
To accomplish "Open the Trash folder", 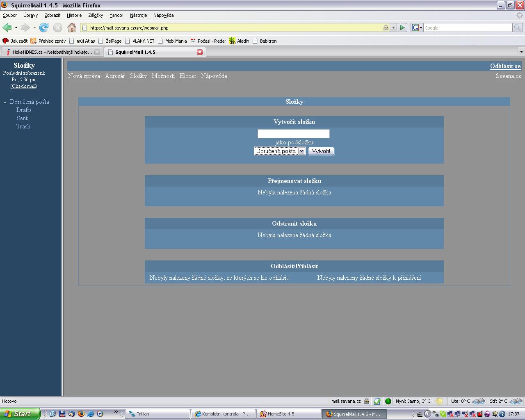I will coord(23,126).
